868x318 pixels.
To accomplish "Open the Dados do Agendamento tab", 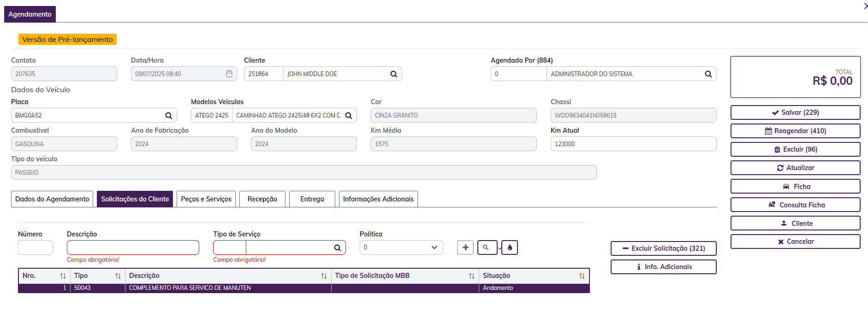I will tap(52, 199).
